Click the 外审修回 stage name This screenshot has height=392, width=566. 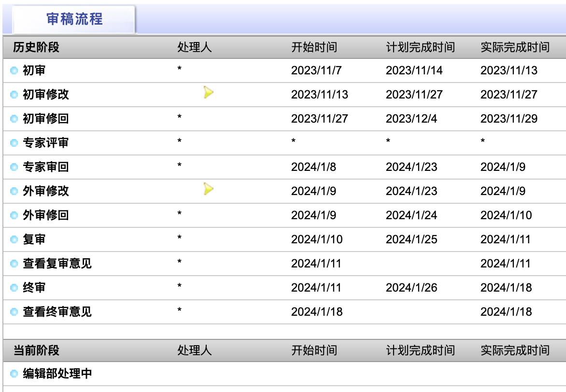click(45, 215)
